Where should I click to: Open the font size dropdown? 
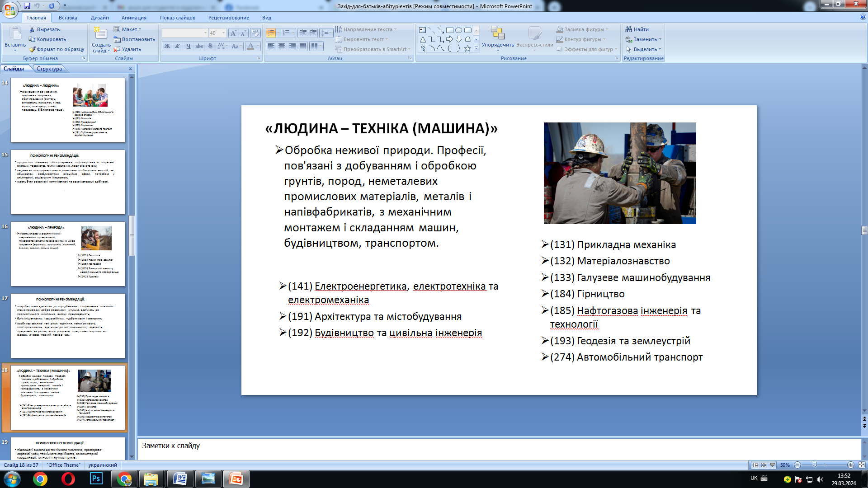point(223,33)
